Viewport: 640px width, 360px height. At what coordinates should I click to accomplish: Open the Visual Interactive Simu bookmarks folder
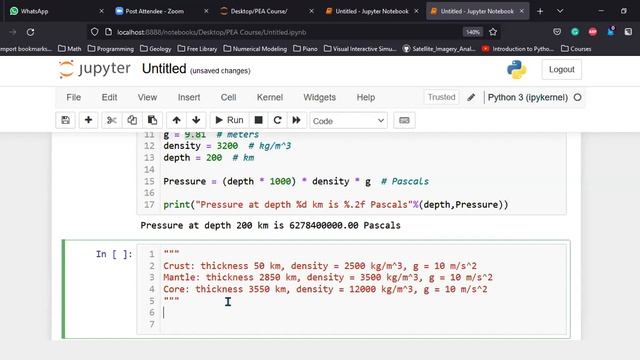[360, 49]
